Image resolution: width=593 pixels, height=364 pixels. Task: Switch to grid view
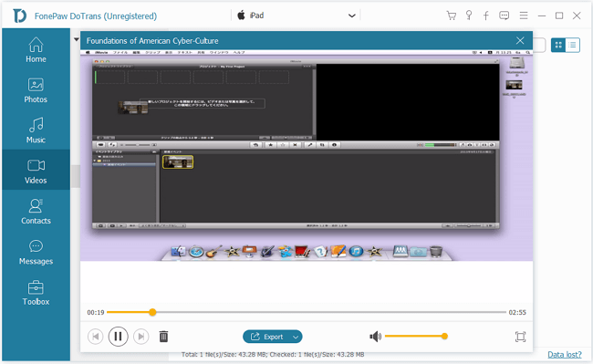558,46
